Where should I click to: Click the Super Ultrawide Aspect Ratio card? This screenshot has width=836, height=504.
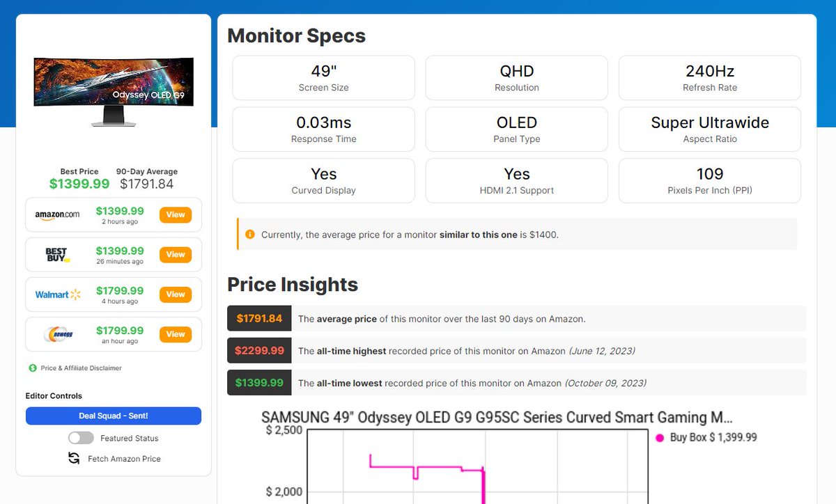point(709,129)
